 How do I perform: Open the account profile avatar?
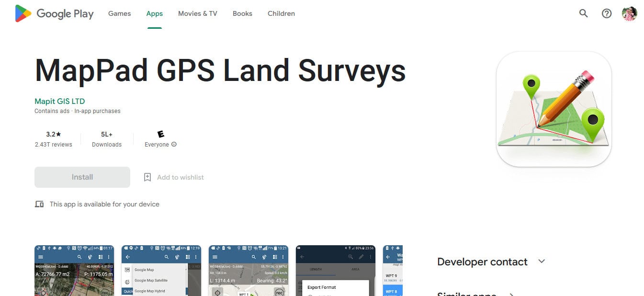[630, 13]
